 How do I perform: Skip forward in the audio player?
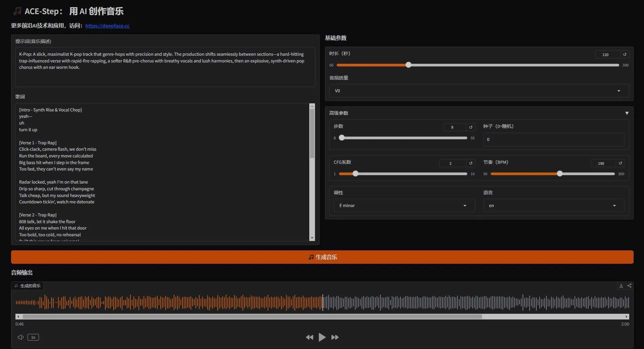(x=335, y=337)
